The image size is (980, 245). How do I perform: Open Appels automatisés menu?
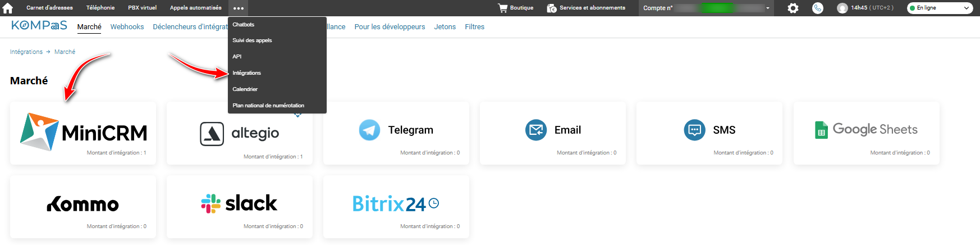tap(196, 8)
